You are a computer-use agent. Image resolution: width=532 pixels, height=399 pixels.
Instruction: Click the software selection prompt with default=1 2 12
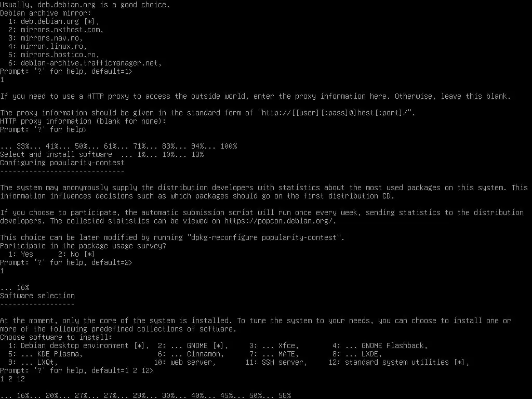[x=77, y=370]
